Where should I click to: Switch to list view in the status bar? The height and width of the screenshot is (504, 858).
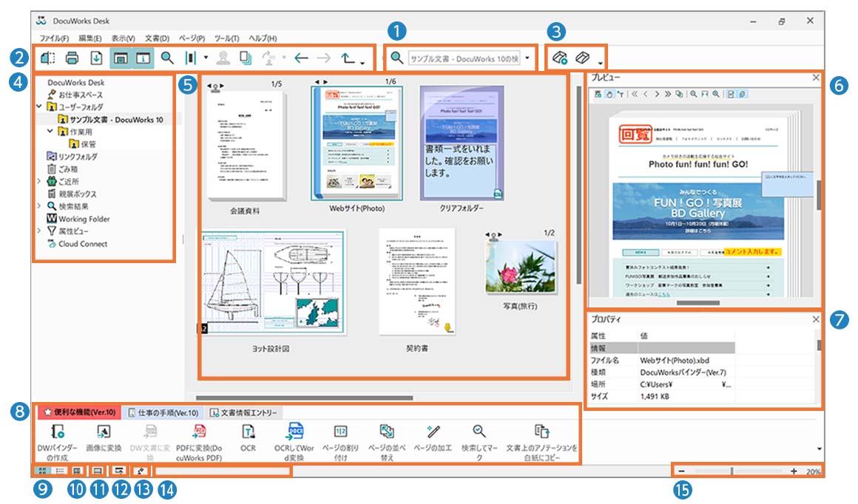coord(60,471)
